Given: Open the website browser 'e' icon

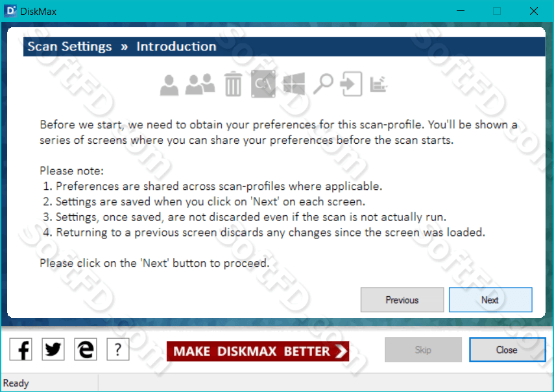Looking at the screenshot, I should [86, 349].
